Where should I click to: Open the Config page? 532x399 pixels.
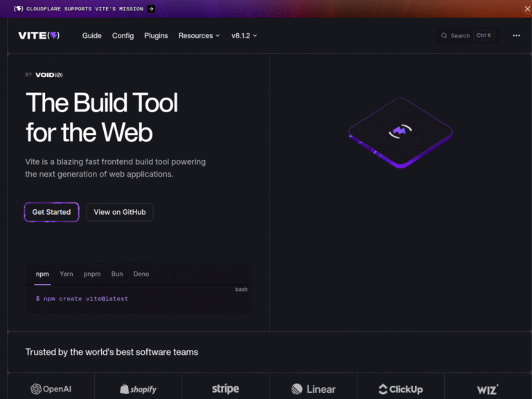[123, 35]
